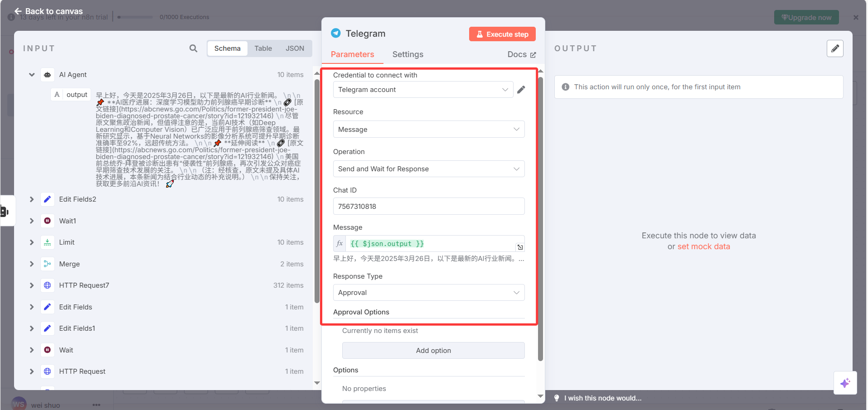Collapse the AI Agent input node
The height and width of the screenshot is (410, 868).
(x=32, y=75)
